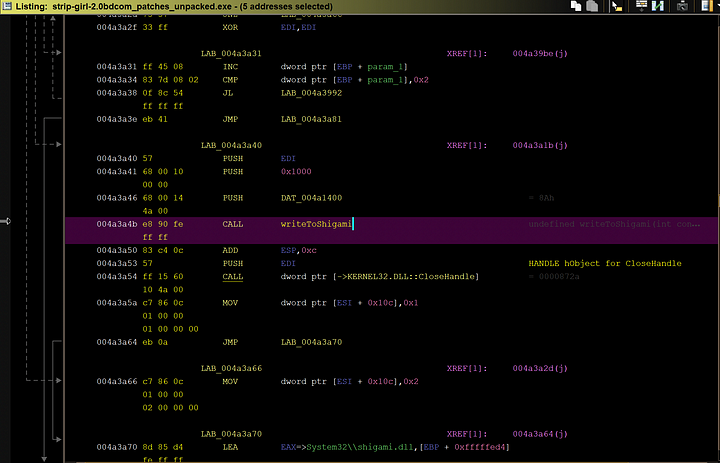Screen dimensions: 720x463
Task: Follow XREF 004a39be(j)
Action: pos(540,54)
